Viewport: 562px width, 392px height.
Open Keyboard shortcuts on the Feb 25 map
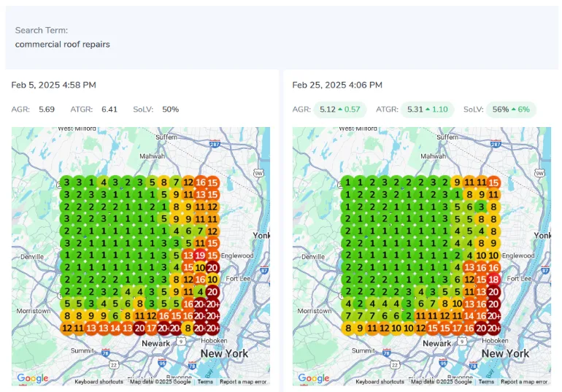380,382
